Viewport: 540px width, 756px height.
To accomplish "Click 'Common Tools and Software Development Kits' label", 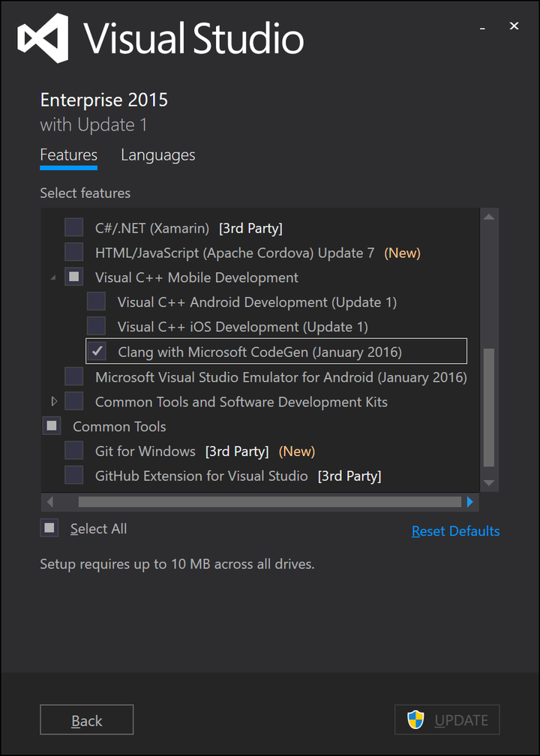I will (x=241, y=402).
